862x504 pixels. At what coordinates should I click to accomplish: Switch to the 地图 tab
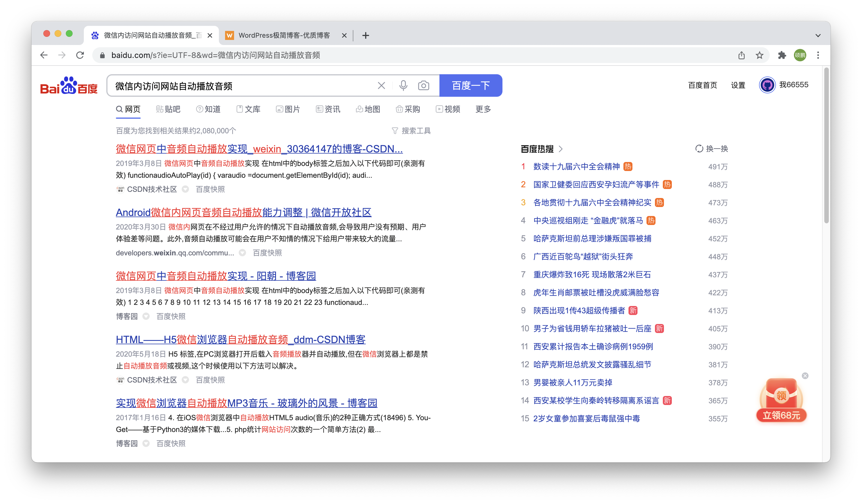368,109
